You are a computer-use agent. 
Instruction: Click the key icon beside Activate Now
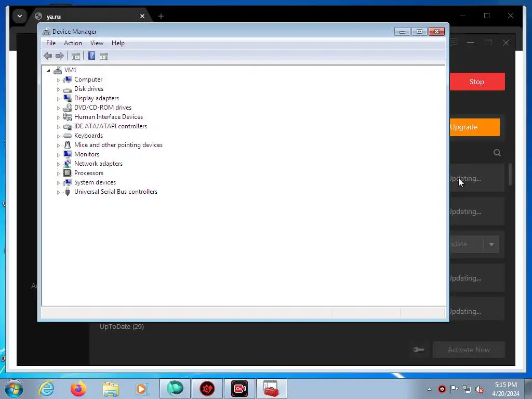pyautogui.click(x=419, y=350)
